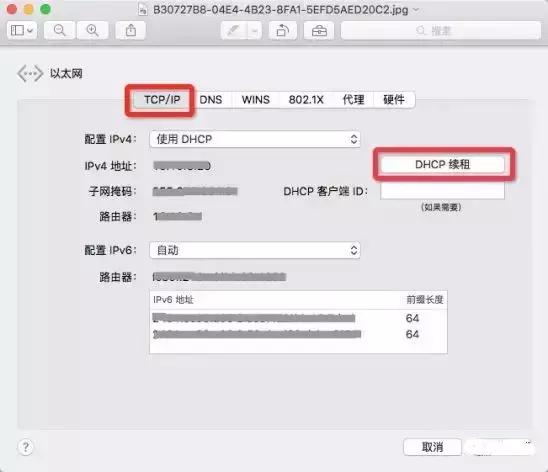Zoom out using the magnifier minus icon
This screenshot has height=472, width=548.
[59, 30]
